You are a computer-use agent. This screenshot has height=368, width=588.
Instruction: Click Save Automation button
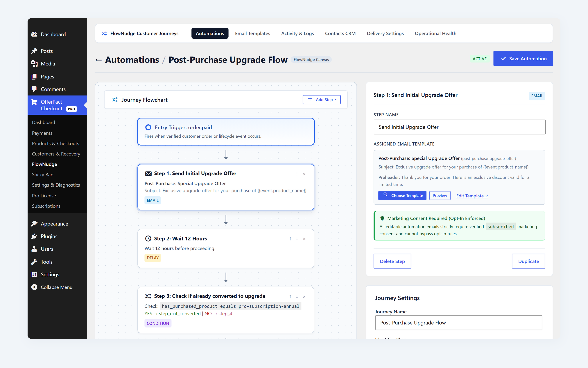pos(523,58)
